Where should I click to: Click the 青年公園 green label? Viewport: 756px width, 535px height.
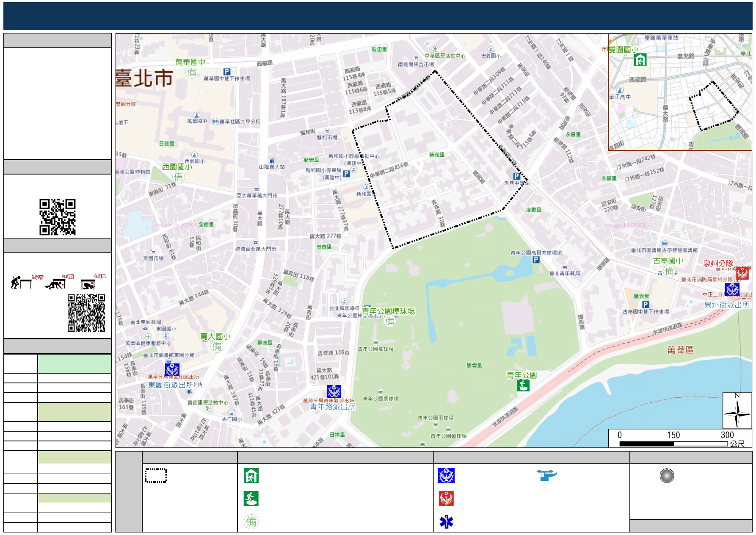[x=522, y=375]
